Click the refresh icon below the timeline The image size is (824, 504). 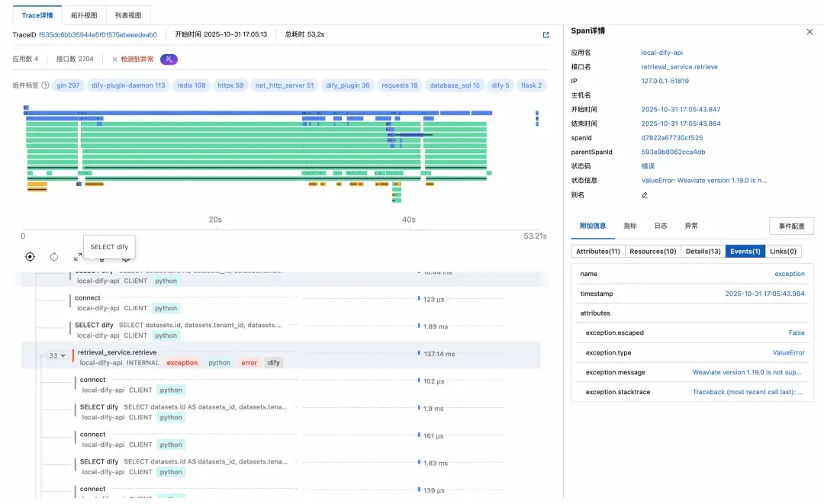pos(54,257)
